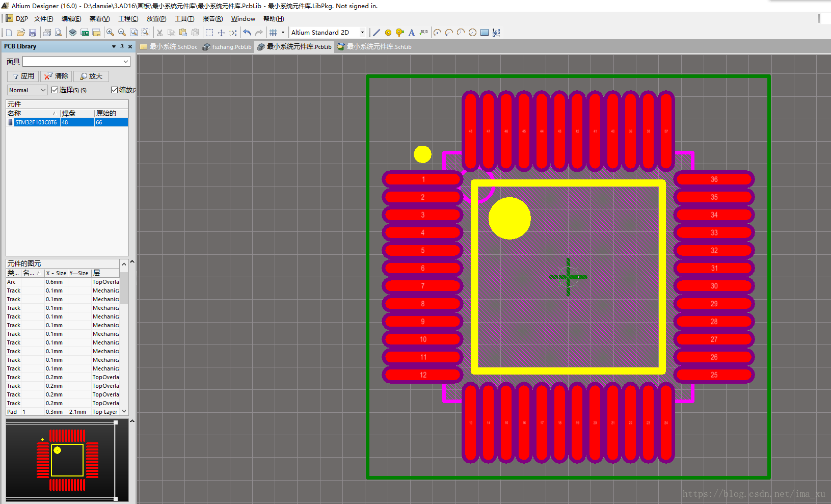Screen dimensions: 831x504
Task: Click the 应用 apply button
Action: tap(23, 76)
